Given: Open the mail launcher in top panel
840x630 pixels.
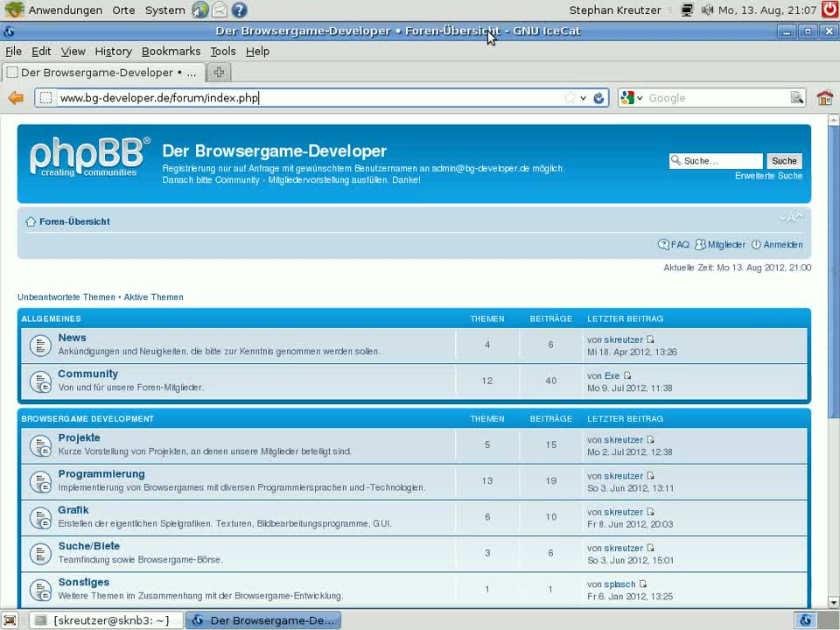Looking at the screenshot, I should tap(219, 10).
